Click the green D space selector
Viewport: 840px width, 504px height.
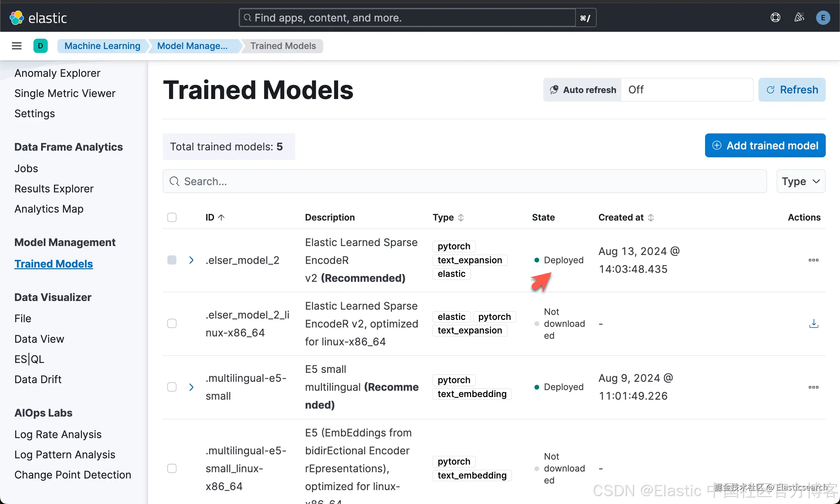[40, 46]
